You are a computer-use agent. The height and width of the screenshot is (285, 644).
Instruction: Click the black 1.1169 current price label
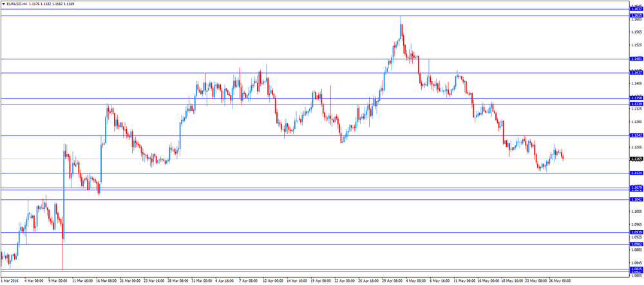tap(636, 159)
